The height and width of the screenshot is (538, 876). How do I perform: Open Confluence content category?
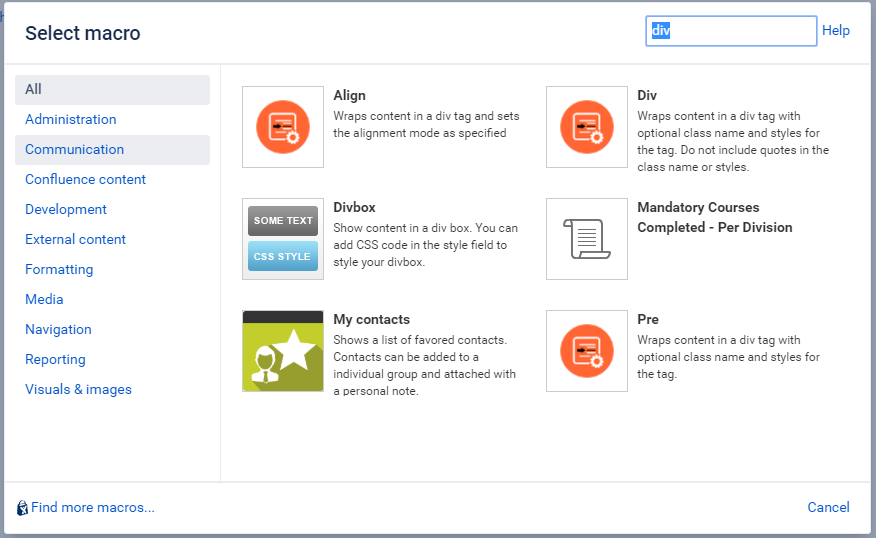point(85,179)
